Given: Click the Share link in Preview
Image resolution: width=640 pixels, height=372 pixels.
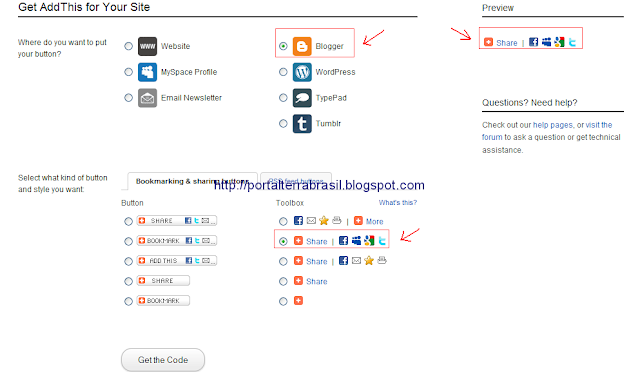Looking at the screenshot, I should (507, 43).
